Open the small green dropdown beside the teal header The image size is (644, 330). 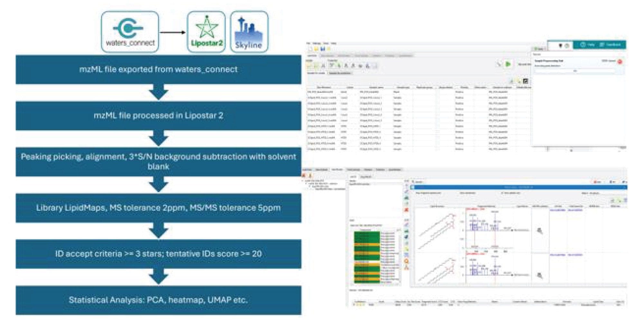click(539, 49)
